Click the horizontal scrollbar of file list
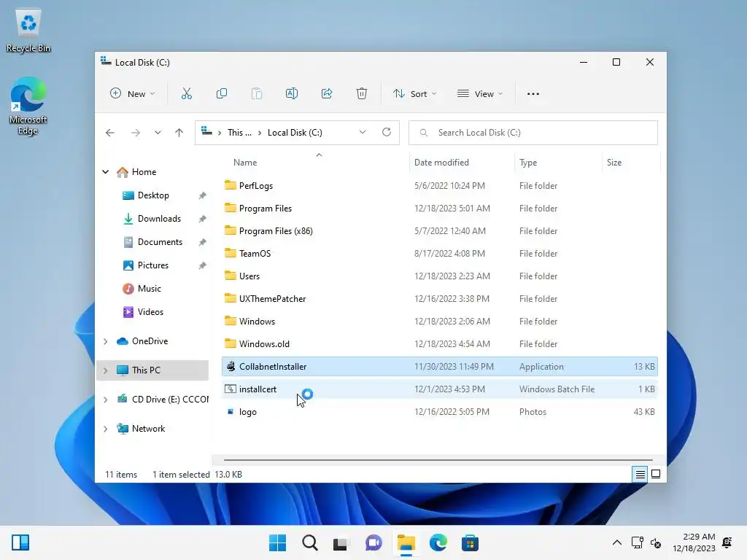747x560 pixels. pyautogui.click(x=438, y=460)
